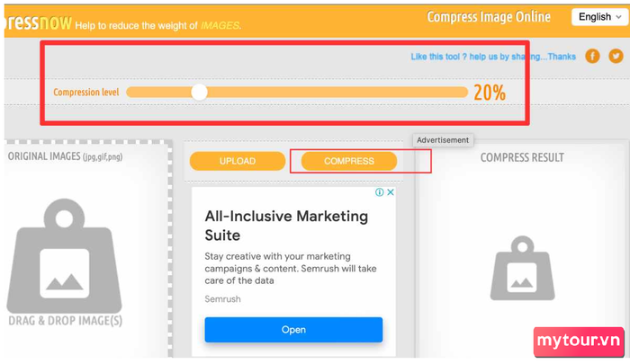The image size is (630, 364).
Task: Click the 'Like this tool ?' share link
Action: 493,57
